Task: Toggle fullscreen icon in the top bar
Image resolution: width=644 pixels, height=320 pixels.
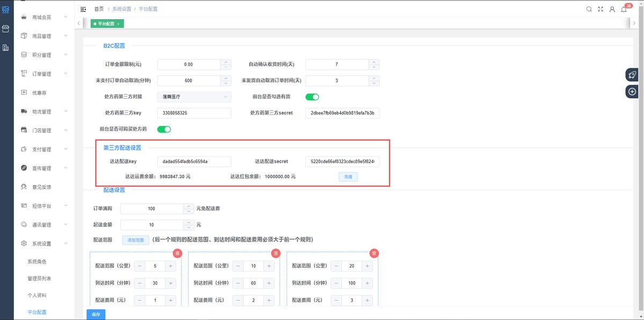Action: click(x=601, y=9)
